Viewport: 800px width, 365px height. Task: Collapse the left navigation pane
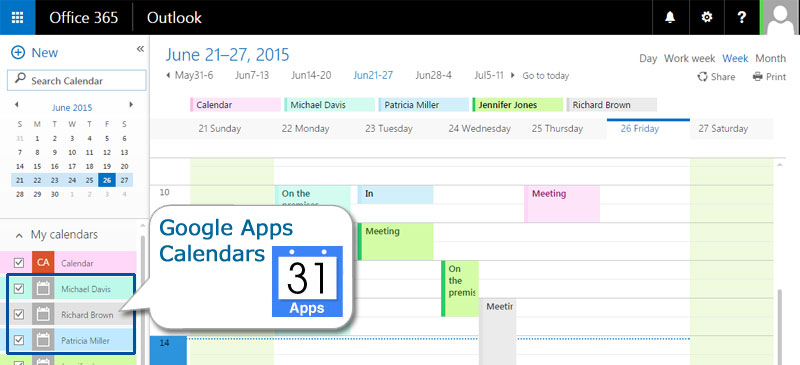coord(140,49)
